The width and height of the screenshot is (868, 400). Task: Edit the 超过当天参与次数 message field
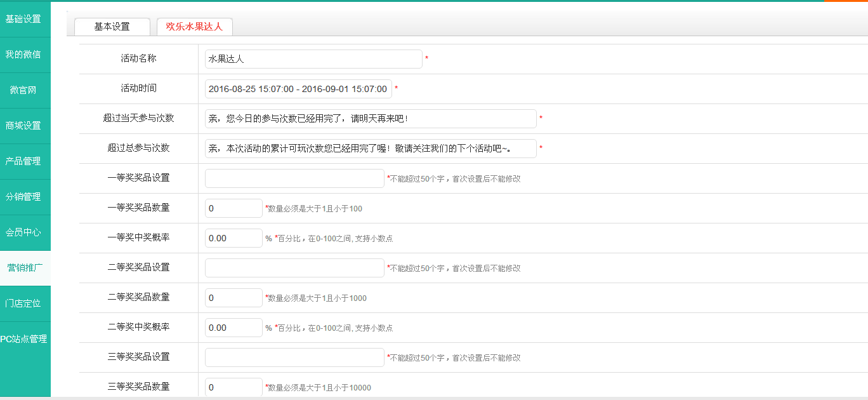click(371, 119)
